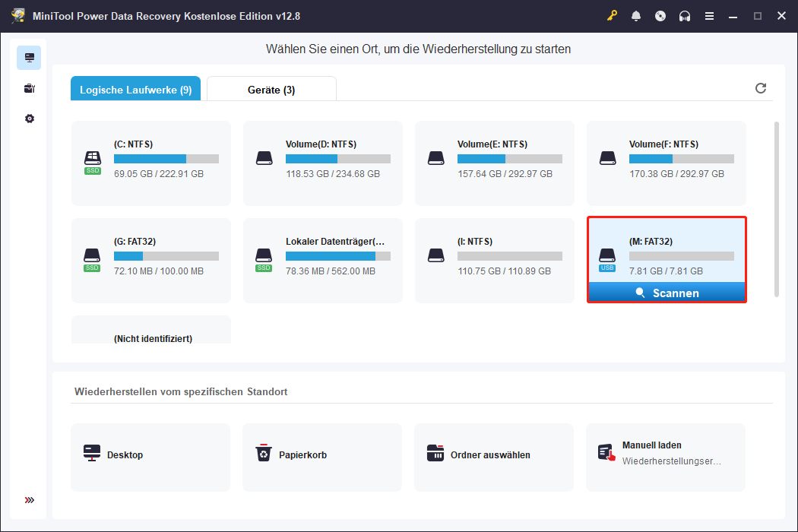Click the headset support icon
Viewport: 798px width, 532px height.
(x=685, y=15)
